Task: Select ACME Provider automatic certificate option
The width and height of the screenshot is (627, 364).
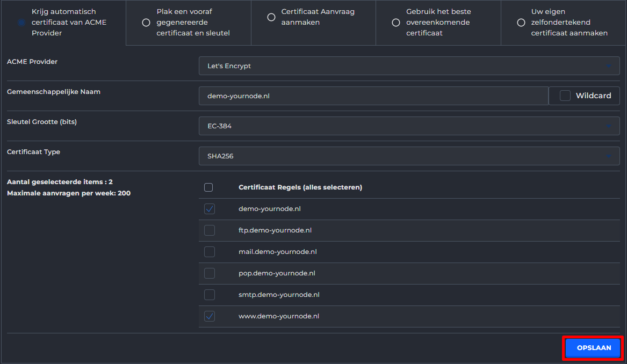Action: (x=21, y=23)
